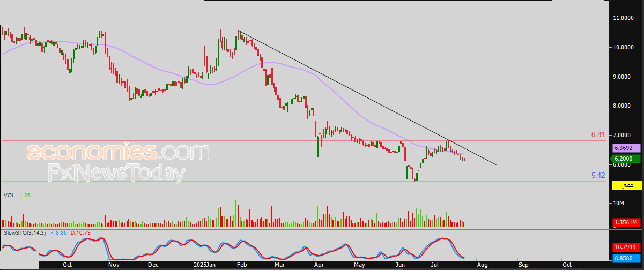Click the Nov date axis label

click(113, 265)
